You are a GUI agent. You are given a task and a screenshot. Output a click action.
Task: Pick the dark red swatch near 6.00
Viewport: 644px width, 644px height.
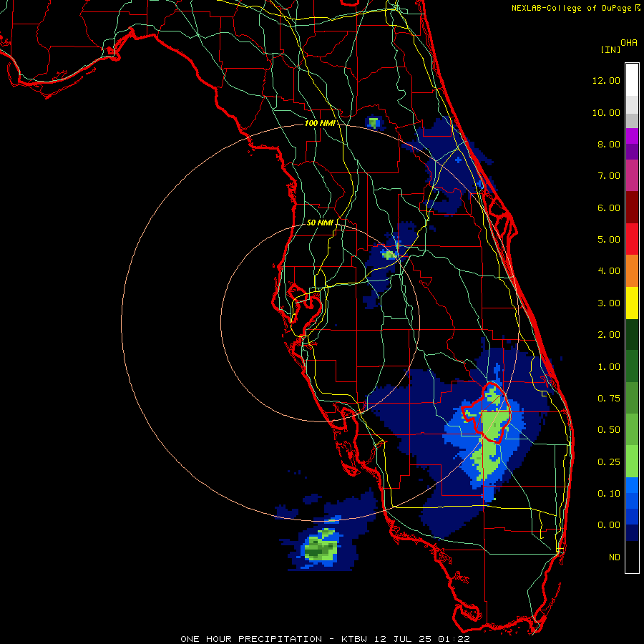632,208
